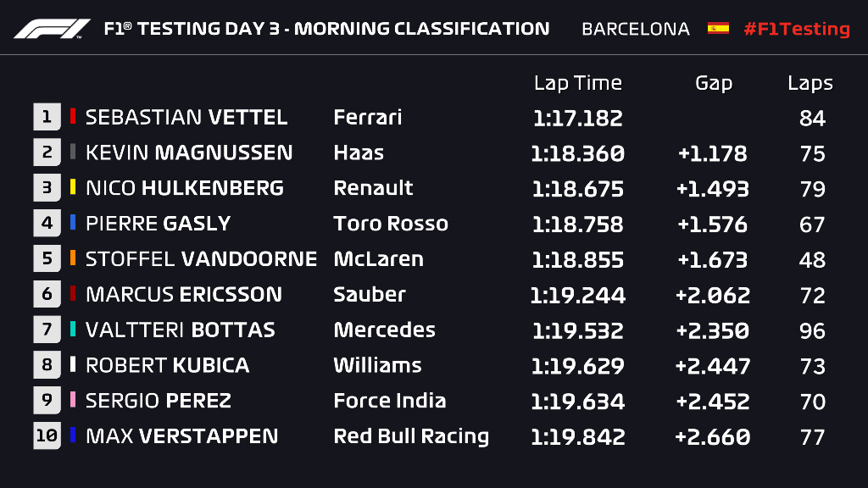868x488 pixels.
Task: Click the Toro Rosso team name
Action: point(391,224)
